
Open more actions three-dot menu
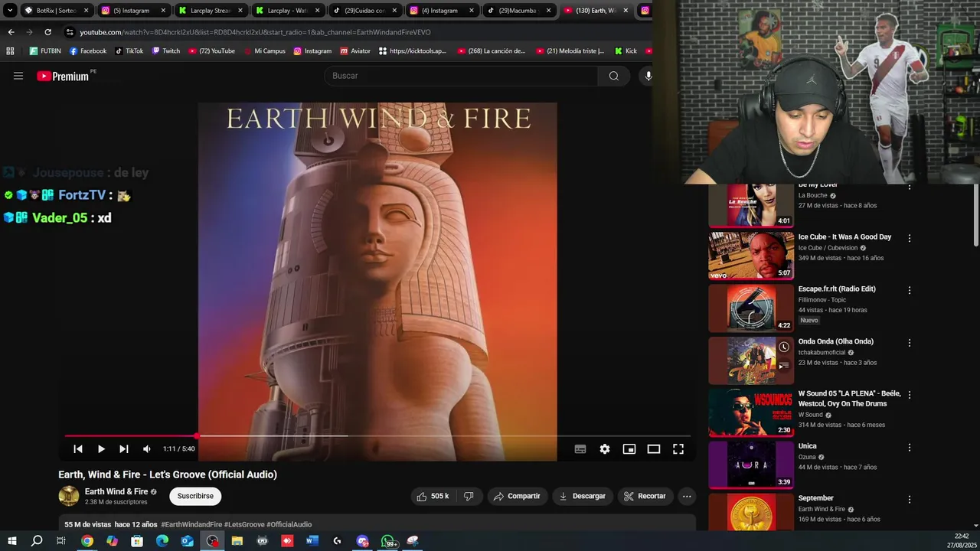tap(687, 496)
